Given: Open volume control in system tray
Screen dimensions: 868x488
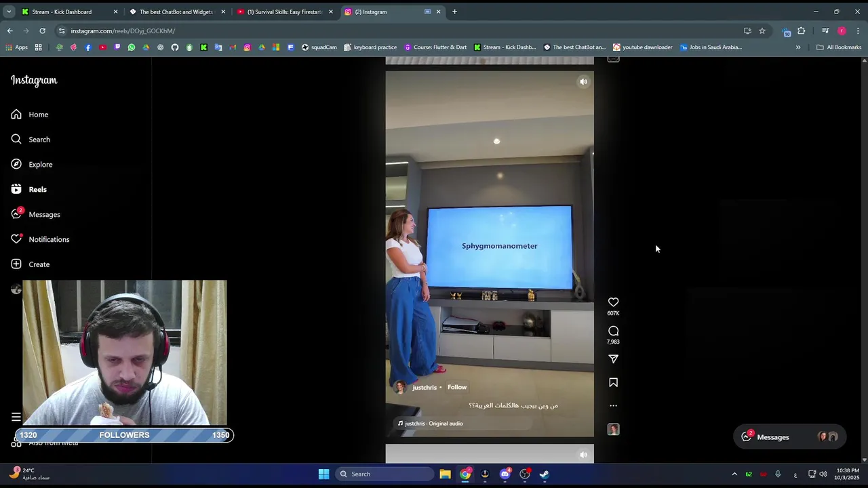Looking at the screenshot, I should pos(823,474).
